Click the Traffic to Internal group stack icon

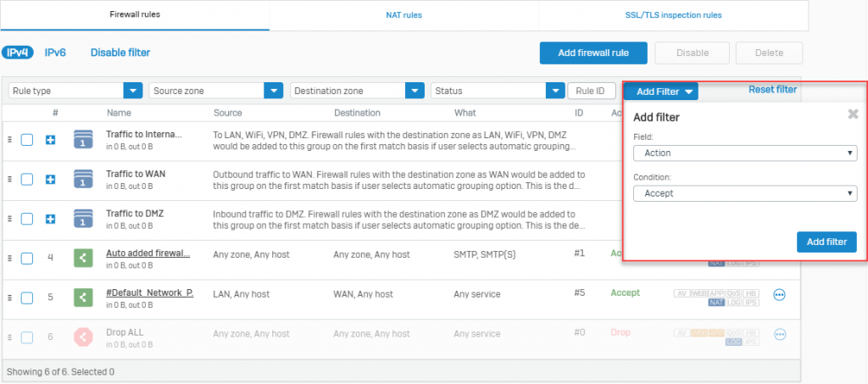coord(83,139)
